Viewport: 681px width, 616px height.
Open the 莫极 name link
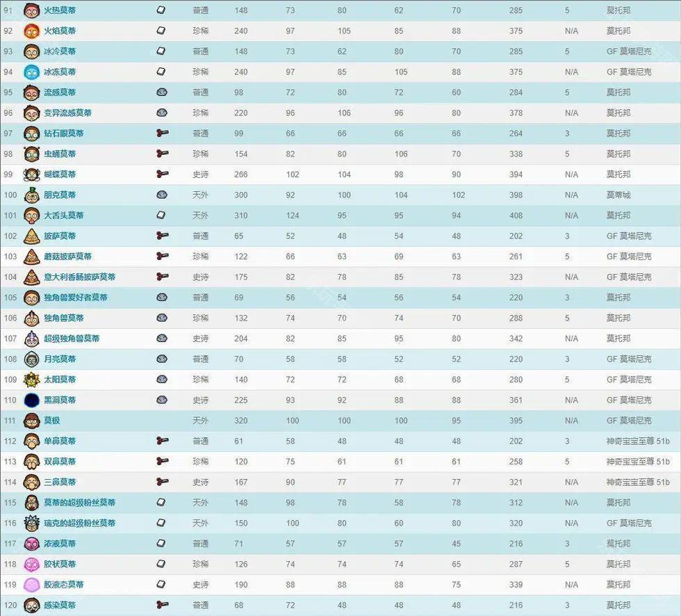click(x=52, y=421)
